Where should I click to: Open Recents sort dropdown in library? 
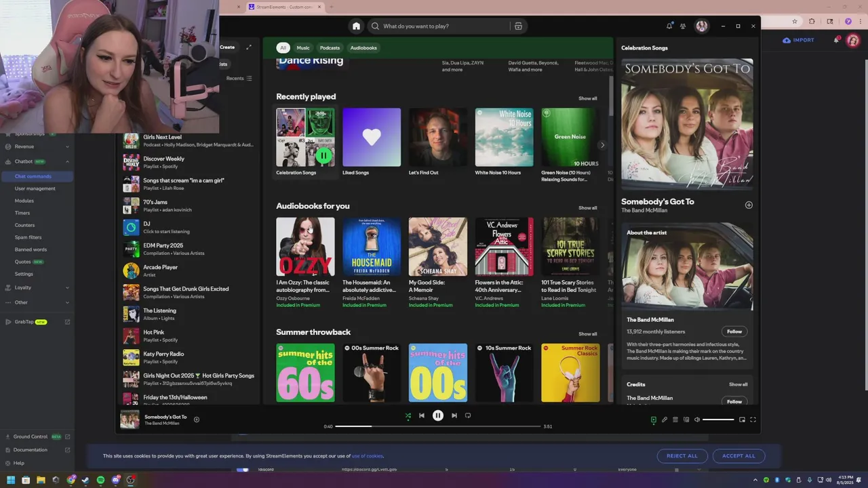(x=235, y=79)
